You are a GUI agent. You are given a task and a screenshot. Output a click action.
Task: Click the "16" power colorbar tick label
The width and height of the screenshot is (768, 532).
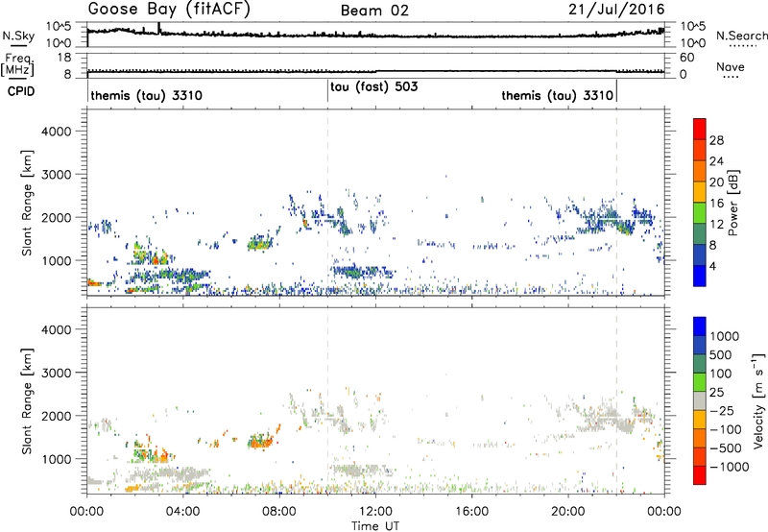[716, 204]
